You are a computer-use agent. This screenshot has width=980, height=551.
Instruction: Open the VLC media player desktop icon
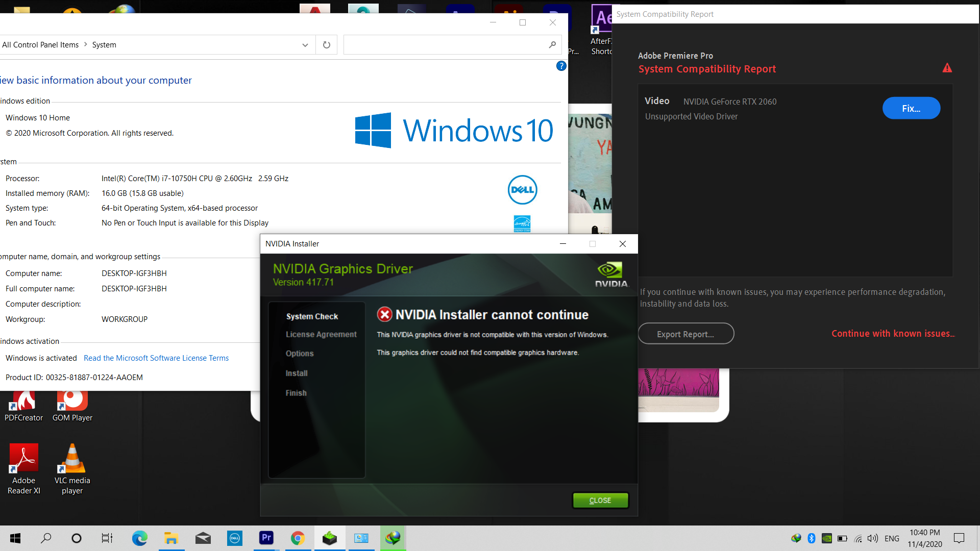72,469
